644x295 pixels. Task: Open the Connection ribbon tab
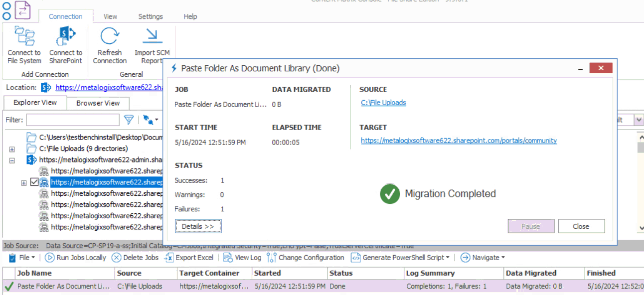pos(65,16)
